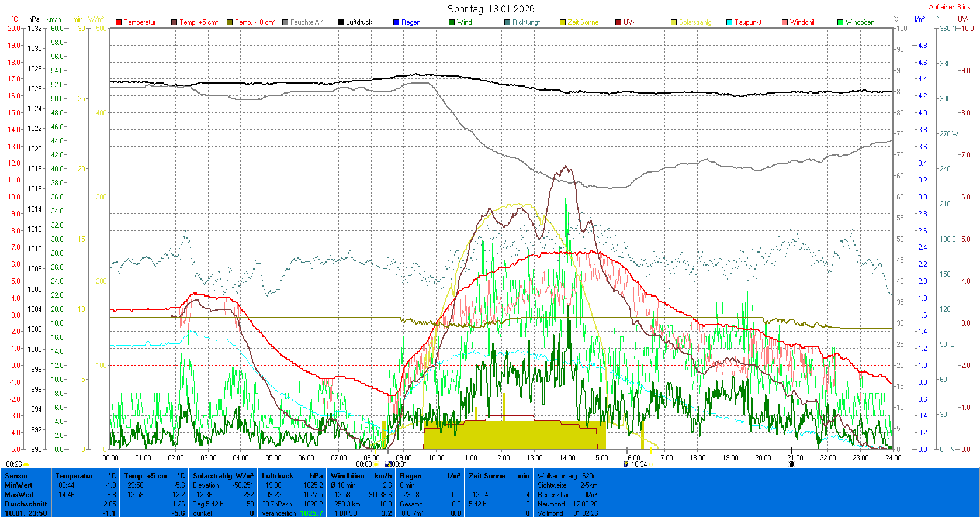Viewport: 980px width, 517px height.
Task: Click the bright green Windböen legend square
Action: pos(840,22)
